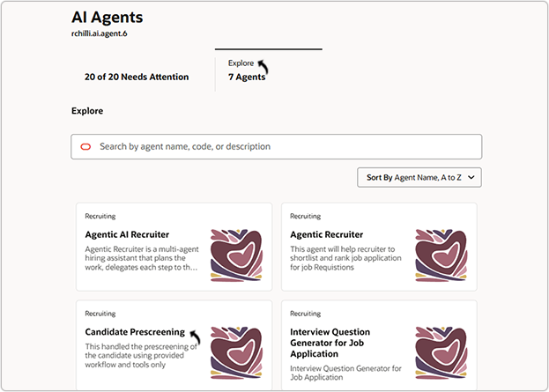The height and width of the screenshot is (392, 549).
Task: Expand the Sort By chevron arrow
Action: click(472, 178)
